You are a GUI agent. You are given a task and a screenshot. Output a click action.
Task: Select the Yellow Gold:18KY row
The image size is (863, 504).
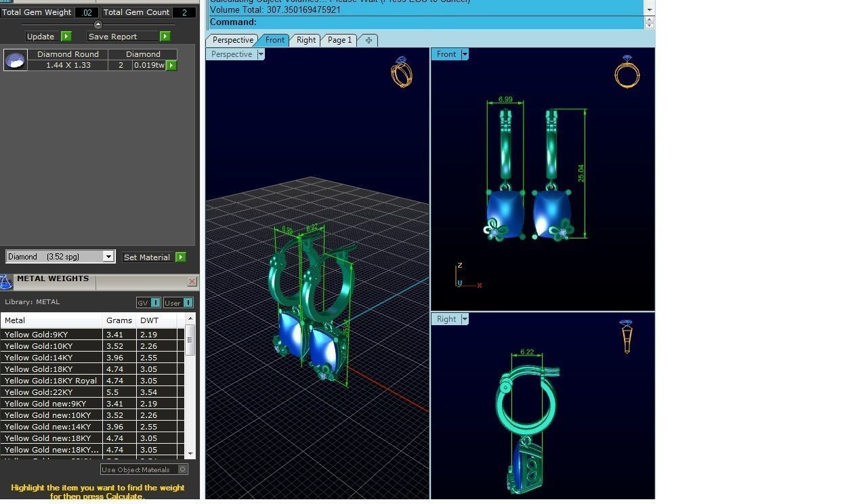[92, 369]
